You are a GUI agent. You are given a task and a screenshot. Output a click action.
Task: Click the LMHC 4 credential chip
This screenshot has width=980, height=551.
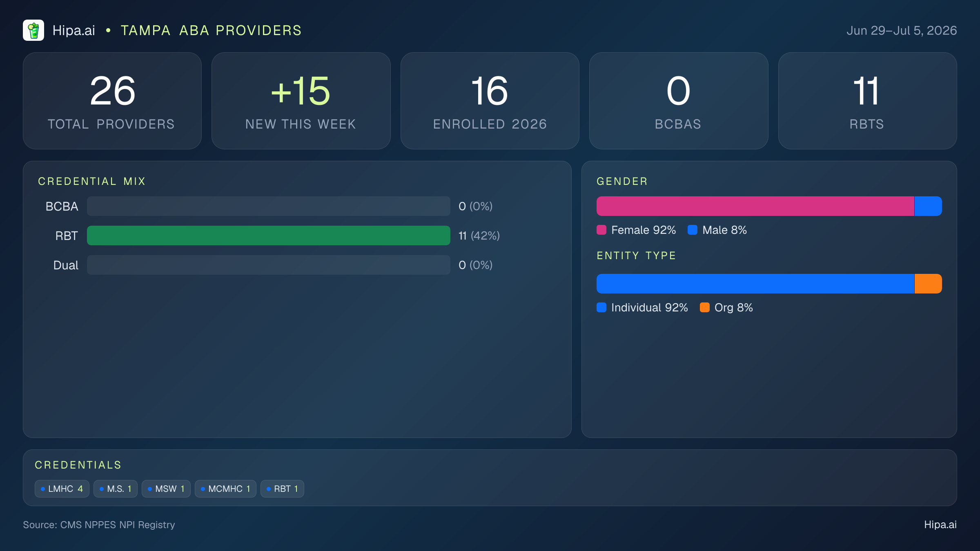(62, 489)
